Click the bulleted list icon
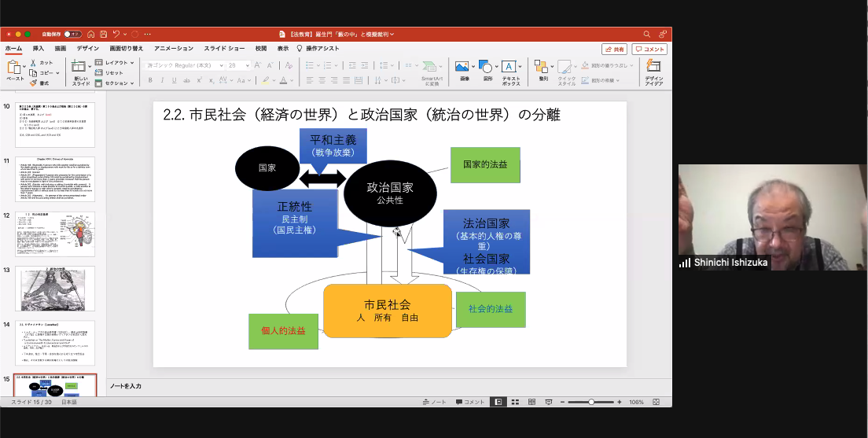 coord(310,65)
